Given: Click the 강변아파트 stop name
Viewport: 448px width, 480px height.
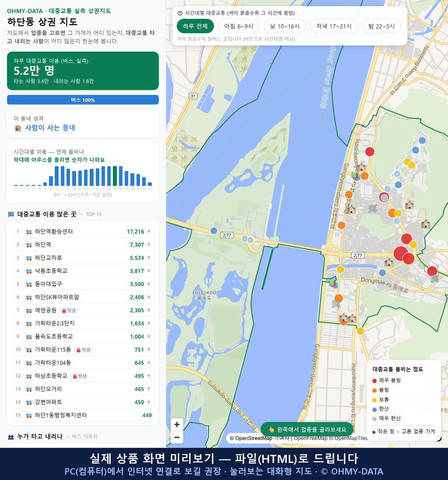Looking at the screenshot, I should tap(49, 402).
